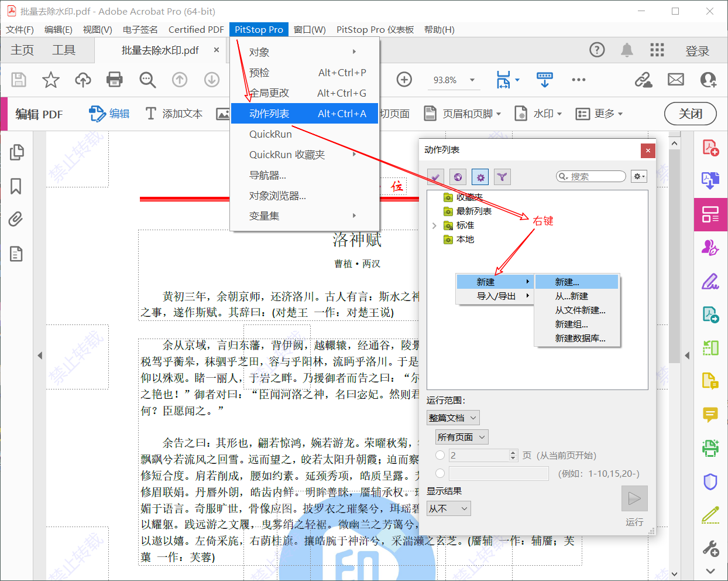Viewport: 728px width, 581px height.
Task: Click the 添加文本 button
Action: 174,114
